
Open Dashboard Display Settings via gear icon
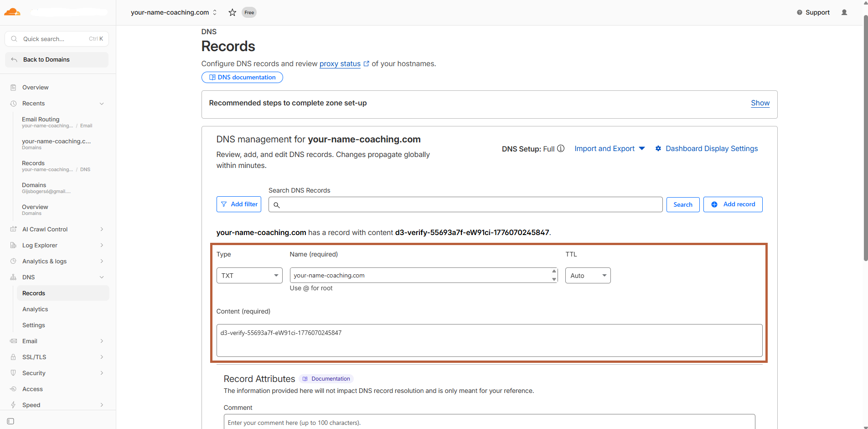658,148
